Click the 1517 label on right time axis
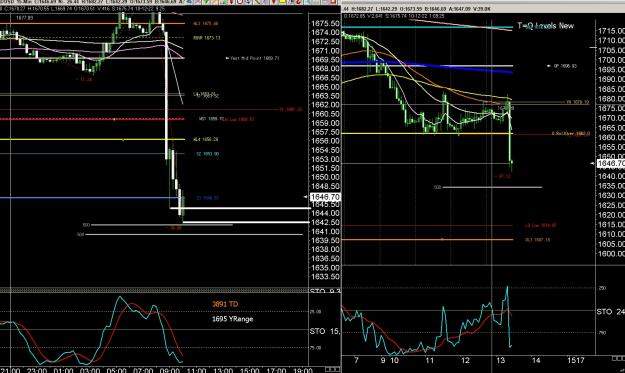 [575, 360]
